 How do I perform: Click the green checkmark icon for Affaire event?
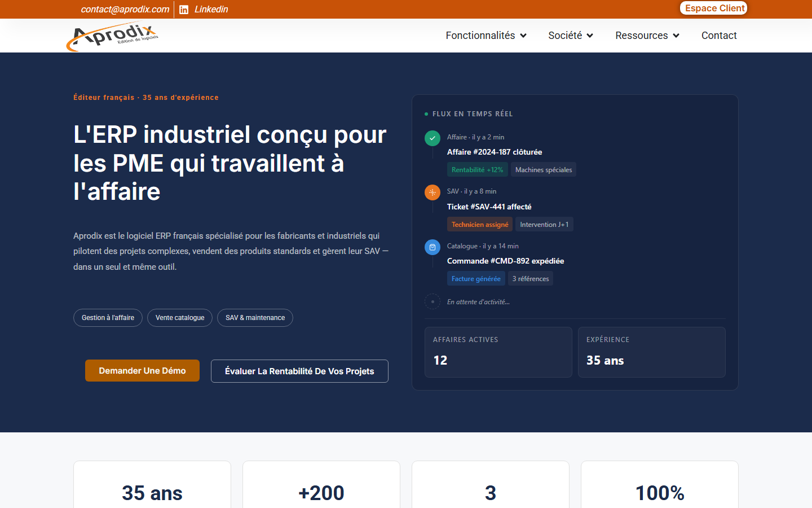433,138
